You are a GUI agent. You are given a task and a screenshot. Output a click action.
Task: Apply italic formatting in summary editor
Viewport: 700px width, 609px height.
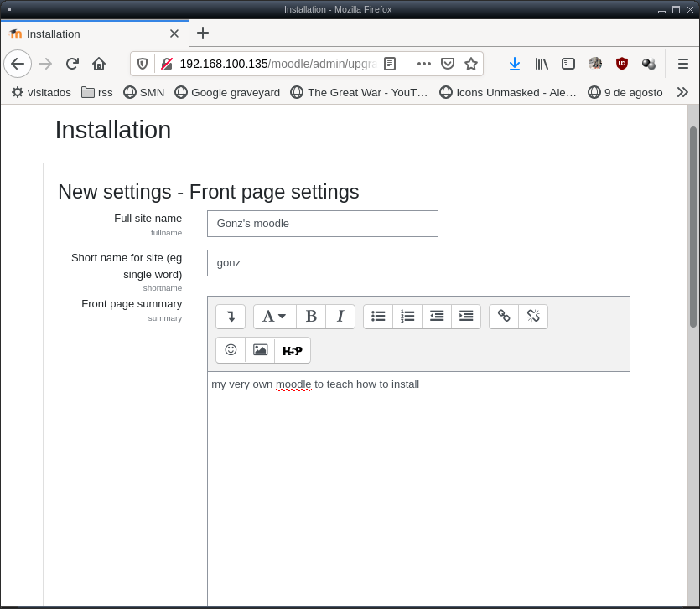[x=340, y=317]
